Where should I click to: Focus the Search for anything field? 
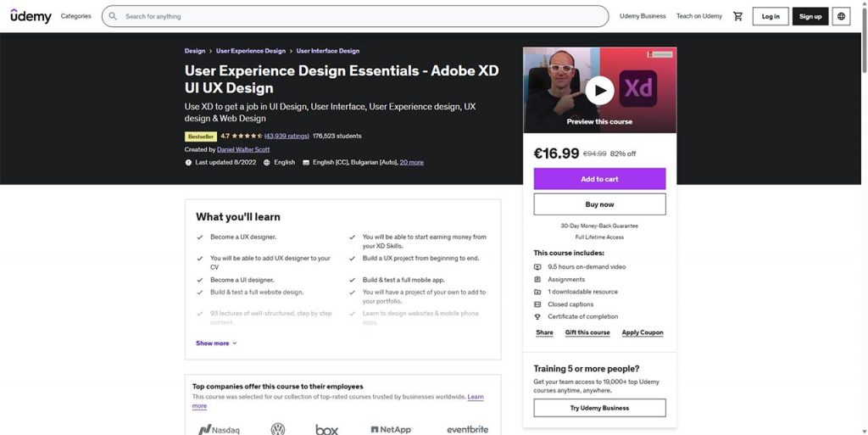(x=355, y=16)
